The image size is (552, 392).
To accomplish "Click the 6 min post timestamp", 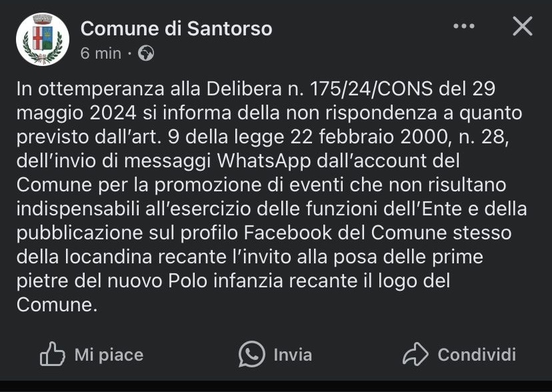I will 101,53.
